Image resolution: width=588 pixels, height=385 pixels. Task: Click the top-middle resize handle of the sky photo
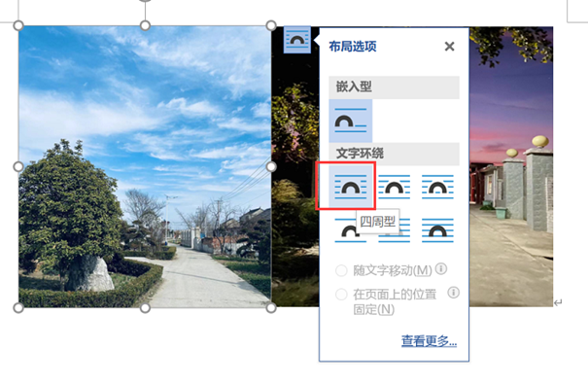(145, 26)
